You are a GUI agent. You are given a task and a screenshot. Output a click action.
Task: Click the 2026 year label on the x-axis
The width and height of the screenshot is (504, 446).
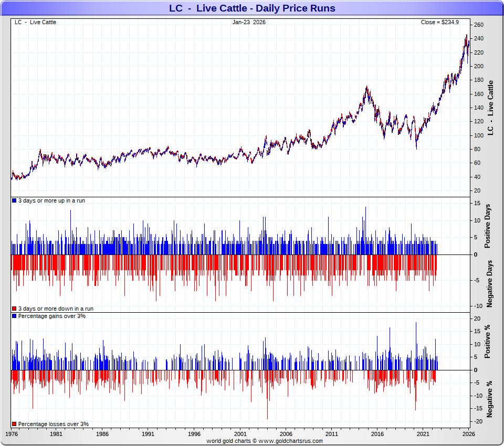[x=469, y=434]
